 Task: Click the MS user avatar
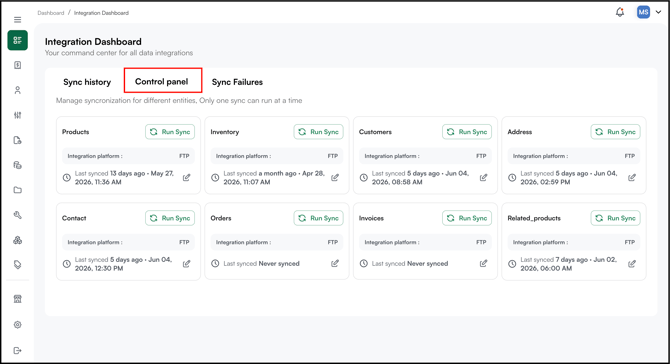[643, 12]
